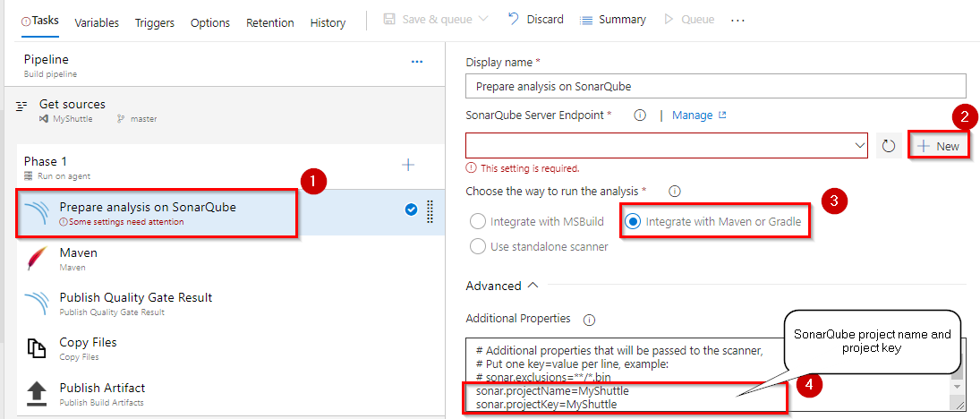Open the SonarQube Server Endpoint dropdown
This screenshot has height=419, width=980.
point(667,145)
